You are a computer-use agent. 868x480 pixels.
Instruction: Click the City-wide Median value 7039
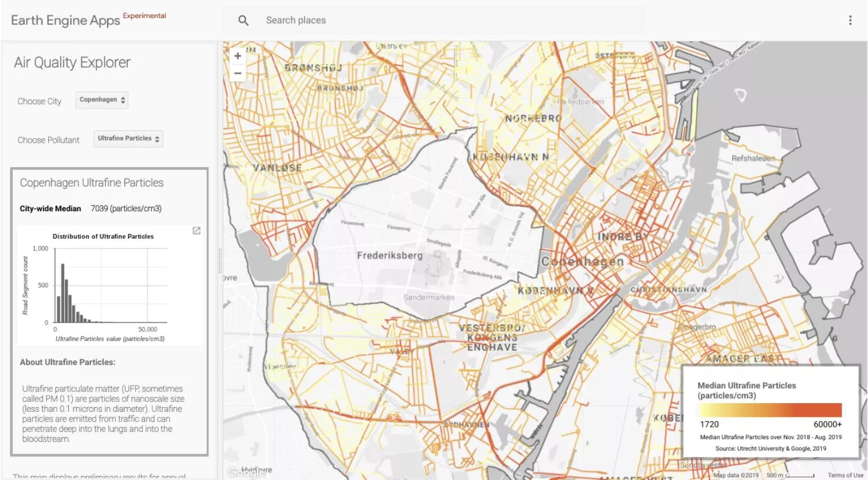(x=126, y=208)
